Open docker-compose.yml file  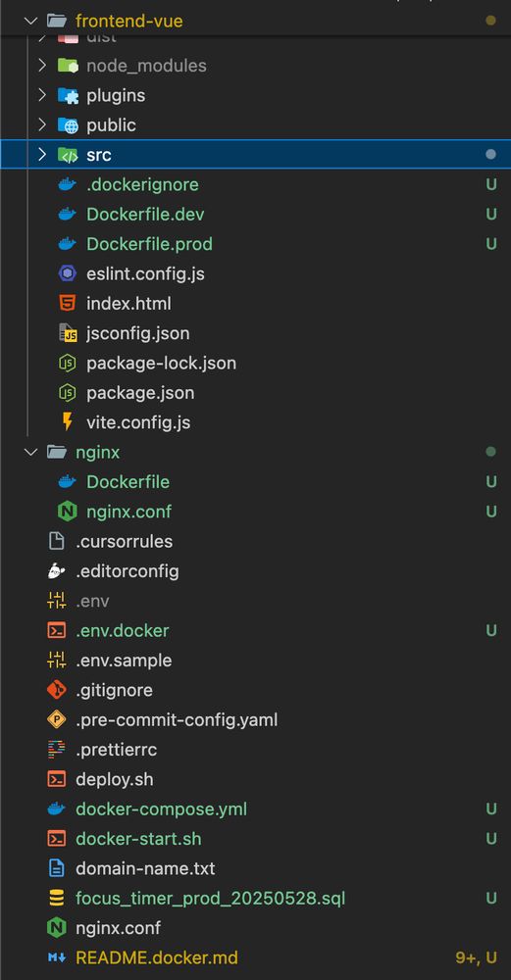[x=162, y=808]
